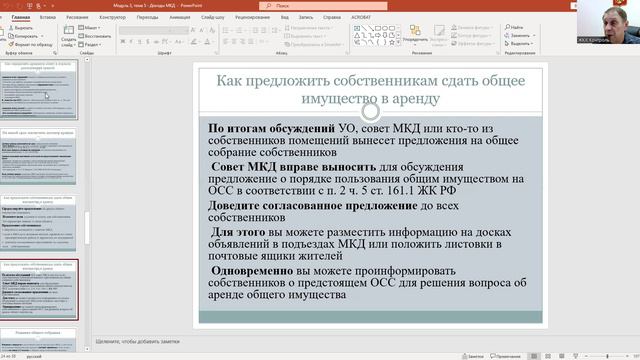640x360 pixels.
Task: Select the triangle shape in gallery
Action: tap(357, 36)
